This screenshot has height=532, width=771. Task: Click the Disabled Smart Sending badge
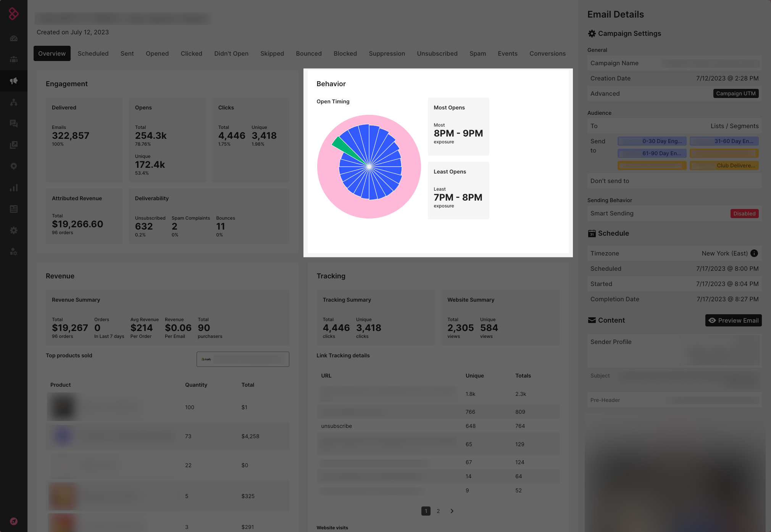click(x=744, y=214)
